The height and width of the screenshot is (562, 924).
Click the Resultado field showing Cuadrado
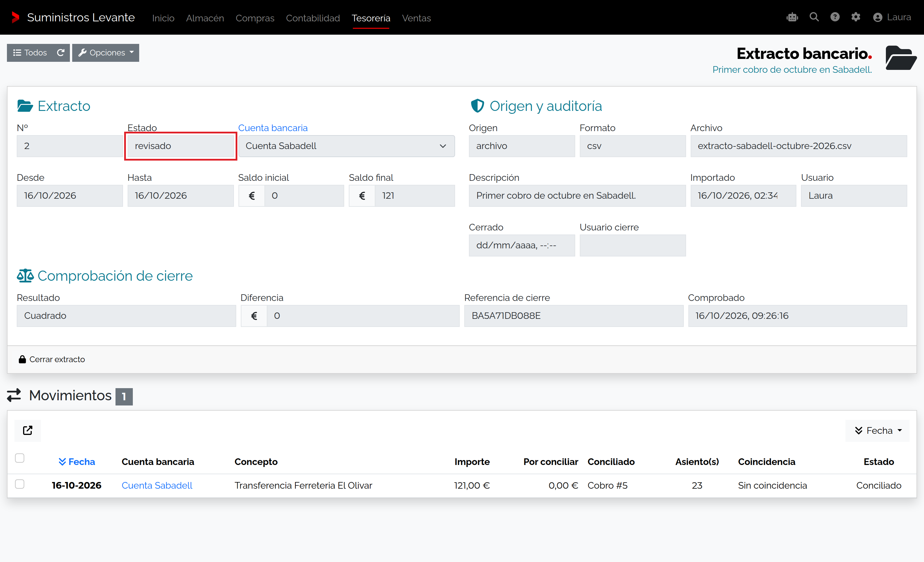tap(126, 316)
